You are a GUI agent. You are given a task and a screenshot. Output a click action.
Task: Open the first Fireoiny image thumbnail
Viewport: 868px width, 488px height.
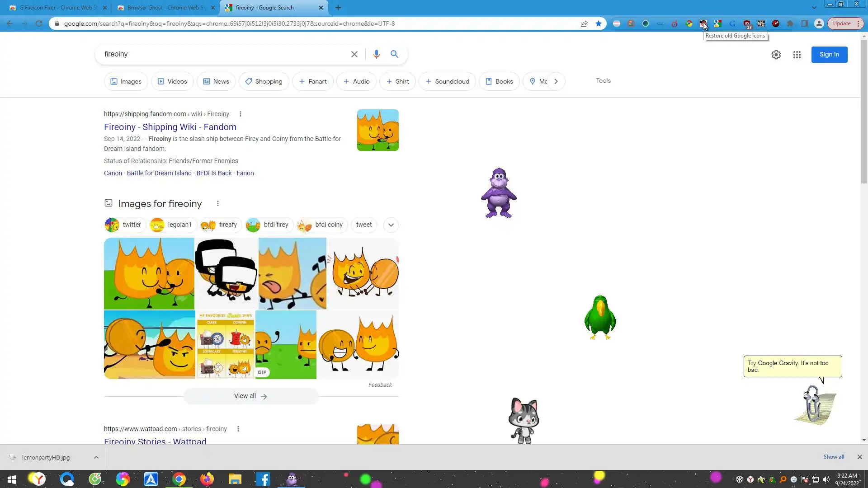[x=149, y=273]
